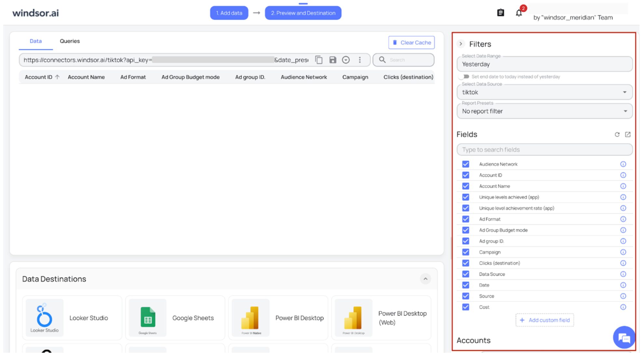
Task: Switch to the Queries tab
Action: click(70, 41)
